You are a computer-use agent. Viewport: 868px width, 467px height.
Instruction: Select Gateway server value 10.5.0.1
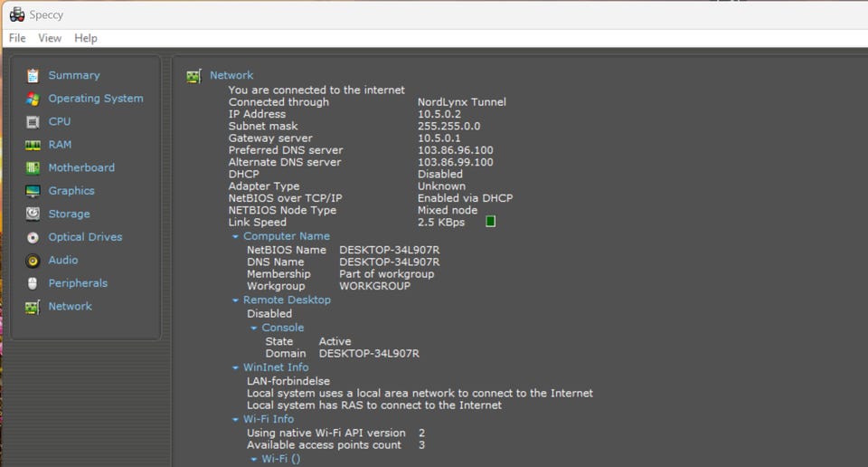(x=439, y=138)
